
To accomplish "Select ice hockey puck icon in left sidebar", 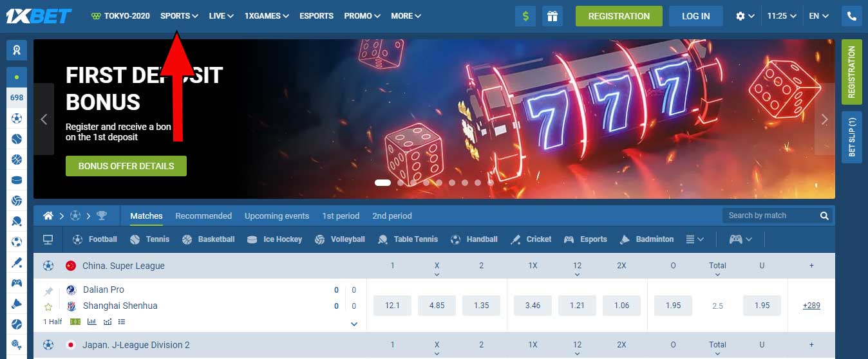I will (16, 180).
